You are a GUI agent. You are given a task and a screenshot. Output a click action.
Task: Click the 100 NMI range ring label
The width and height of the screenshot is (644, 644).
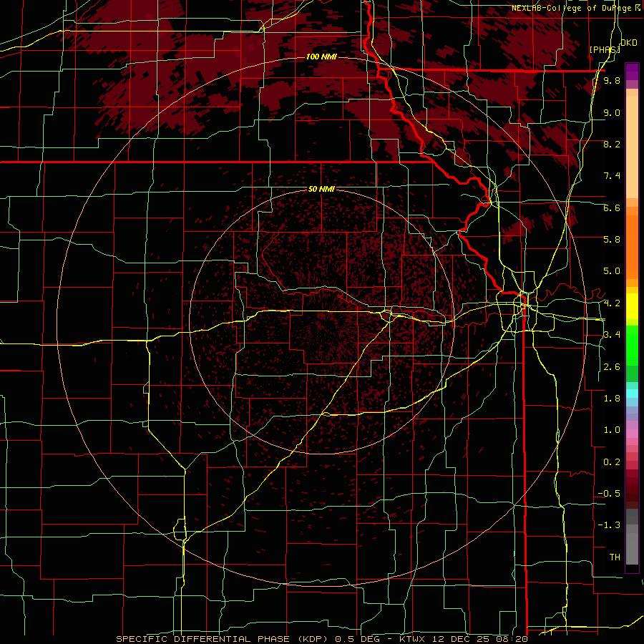coord(321,57)
